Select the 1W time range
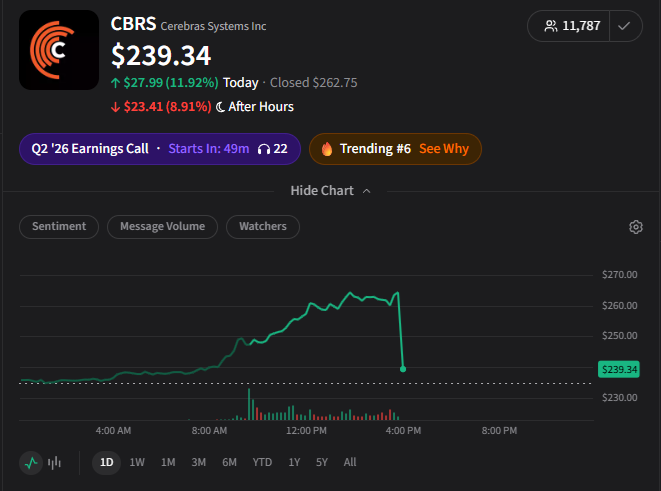Screen dimensions: 661x491 (137, 462)
